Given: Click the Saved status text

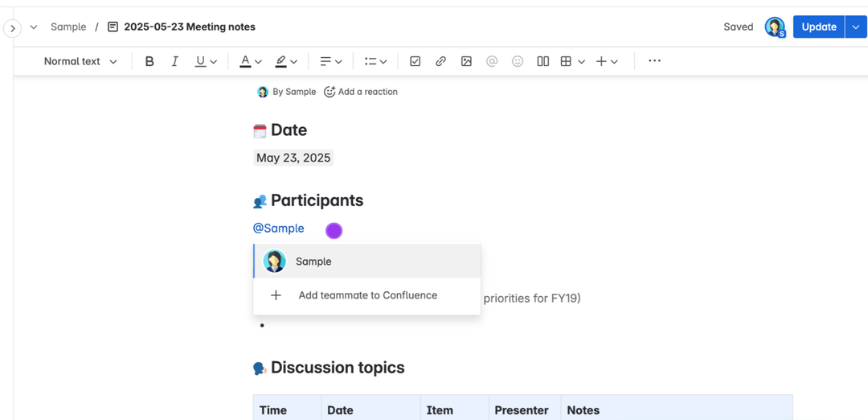Looking at the screenshot, I should pyautogui.click(x=739, y=27).
